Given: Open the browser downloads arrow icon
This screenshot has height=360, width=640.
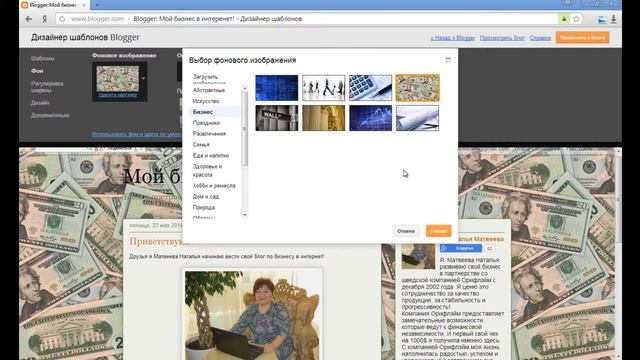Looking at the screenshot, I should (613, 19).
